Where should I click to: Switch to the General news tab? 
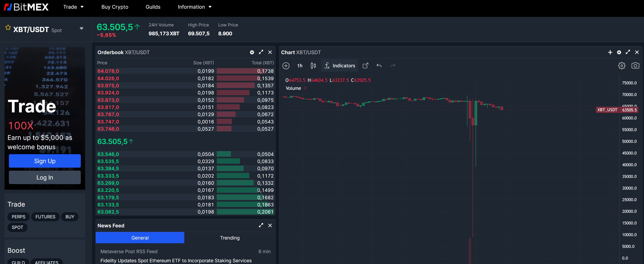(x=140, y=238)
